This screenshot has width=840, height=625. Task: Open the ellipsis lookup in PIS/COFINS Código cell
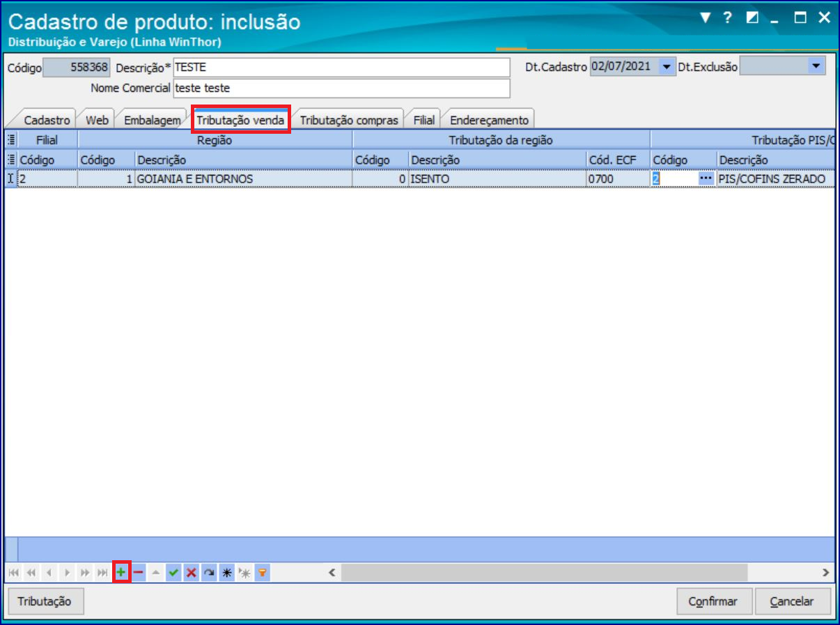(706, 179)
